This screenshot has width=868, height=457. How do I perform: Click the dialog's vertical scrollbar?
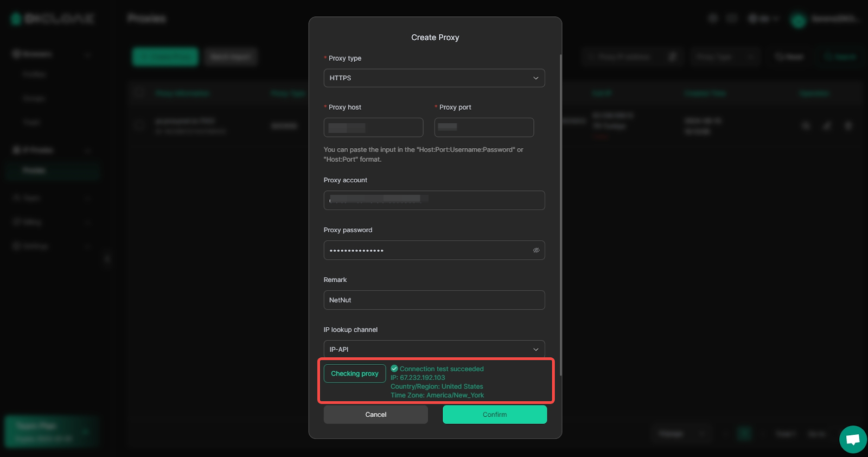point(560,214)
